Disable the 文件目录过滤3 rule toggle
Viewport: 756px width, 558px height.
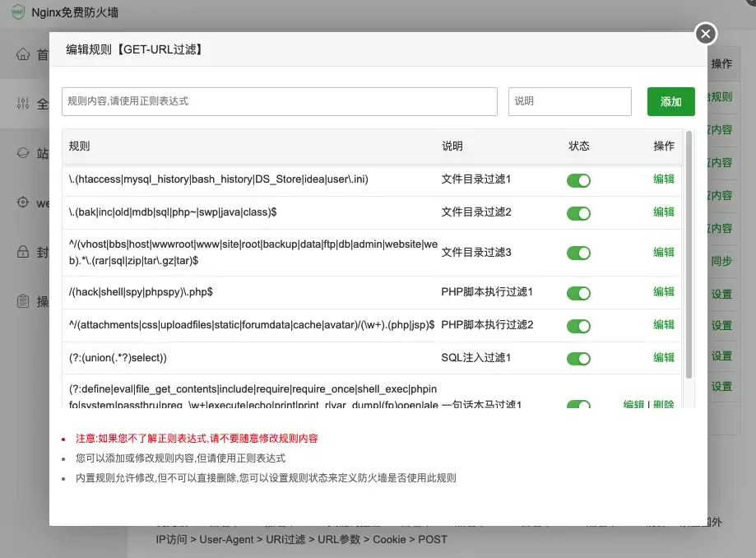(x=578, y=253)
